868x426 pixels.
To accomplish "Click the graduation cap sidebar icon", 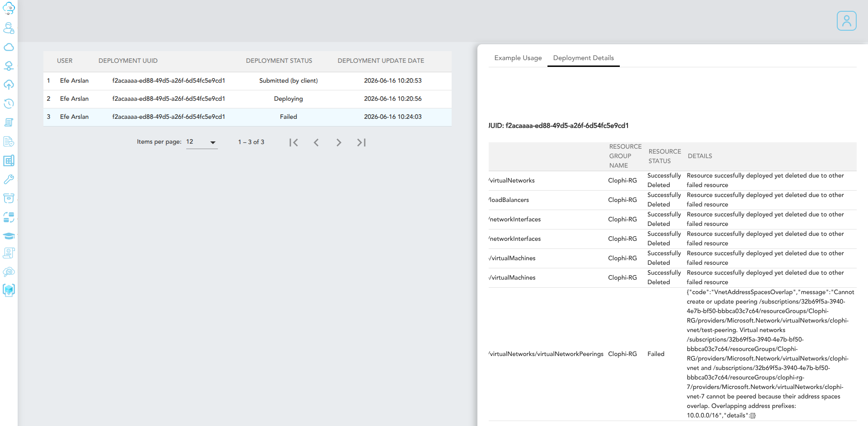I will point(9,236).
